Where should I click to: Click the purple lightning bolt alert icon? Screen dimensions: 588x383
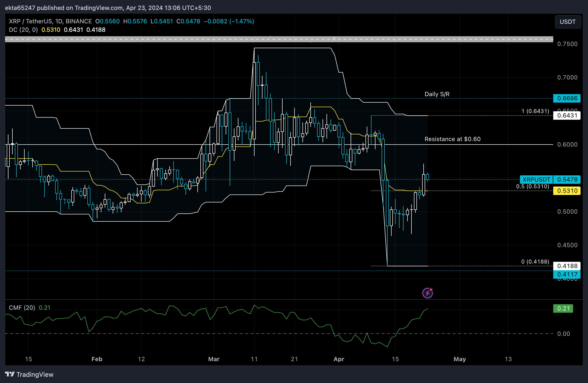pyautogui.click(x=427, y=293)
